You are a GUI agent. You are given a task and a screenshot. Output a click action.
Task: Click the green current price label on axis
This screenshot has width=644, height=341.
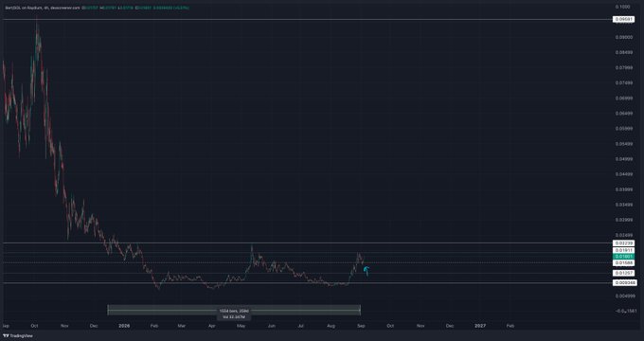coord(623,257)
